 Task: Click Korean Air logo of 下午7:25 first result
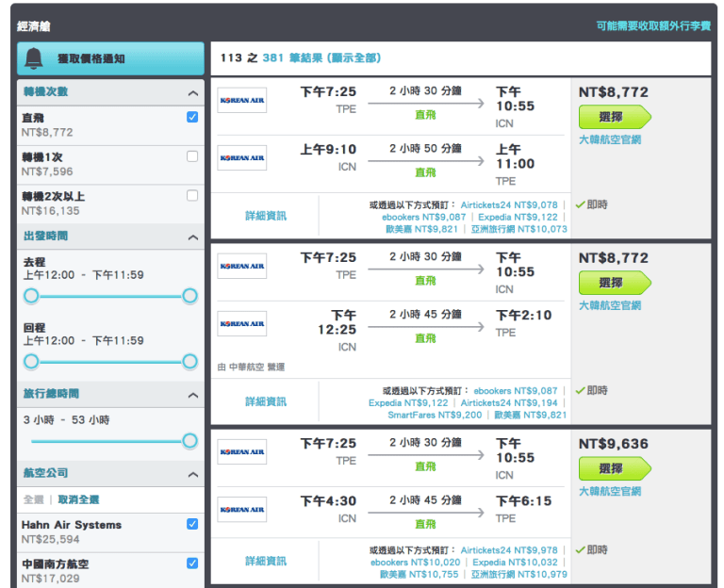(242, 100)
